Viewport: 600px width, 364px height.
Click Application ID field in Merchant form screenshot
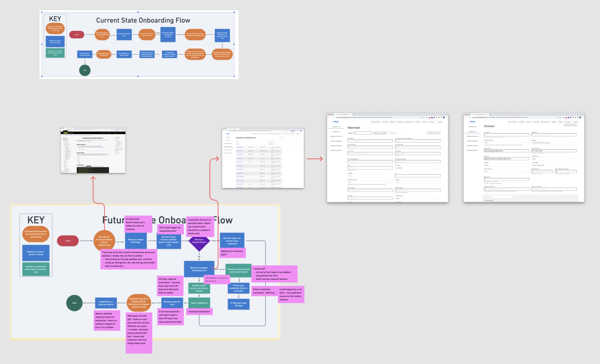[363, 133]
